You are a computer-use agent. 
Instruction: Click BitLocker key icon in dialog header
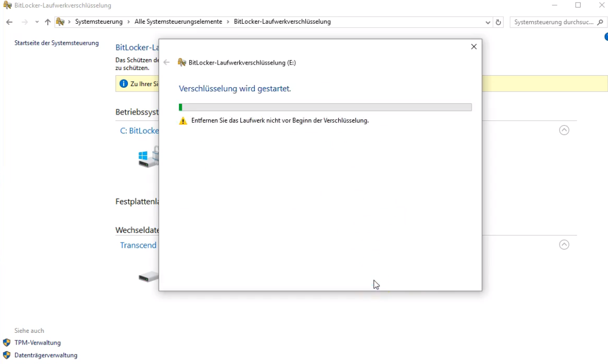pos(182,62)
